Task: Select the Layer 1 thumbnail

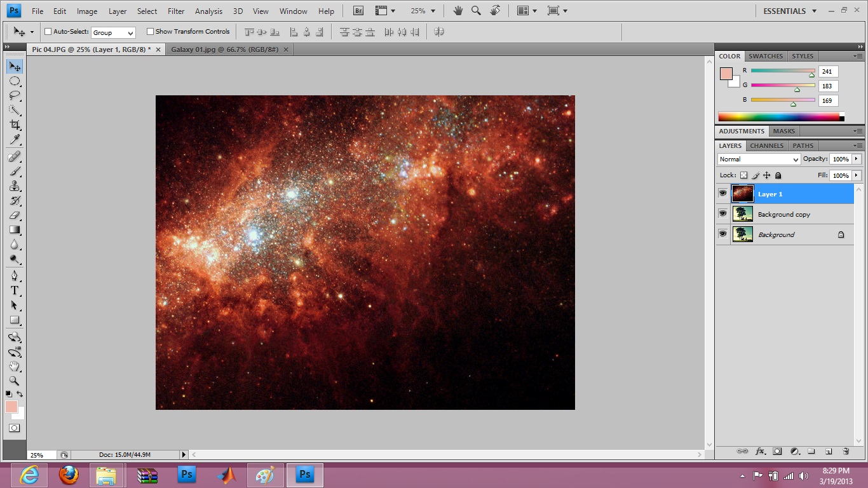Action: click(x=742, y=194)
